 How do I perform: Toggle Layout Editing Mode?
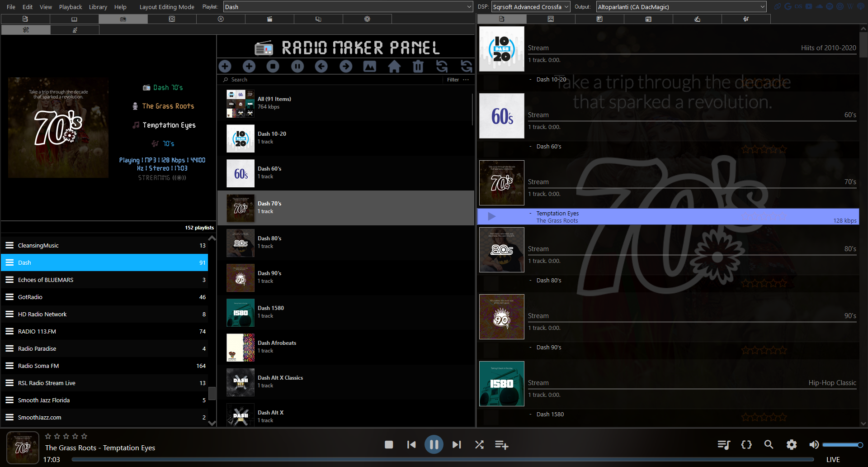click(167, 7)
